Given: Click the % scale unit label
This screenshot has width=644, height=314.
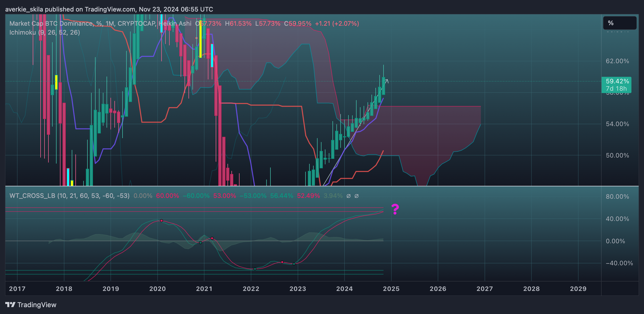Looking at the screenshot, I should [620, 23].
